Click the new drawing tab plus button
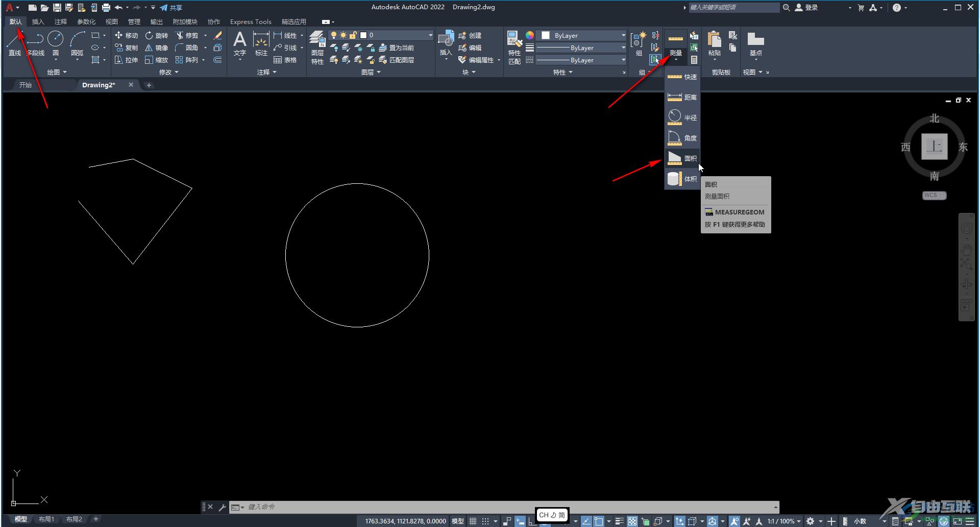This screenshot has height=527, width=980. coord(149,85)
